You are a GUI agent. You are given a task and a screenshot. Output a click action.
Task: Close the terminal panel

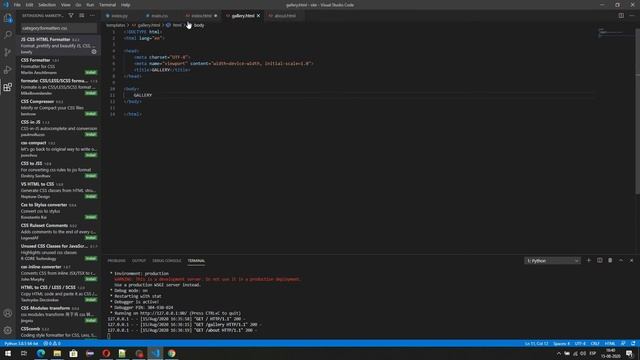click(x=631, y=260)
